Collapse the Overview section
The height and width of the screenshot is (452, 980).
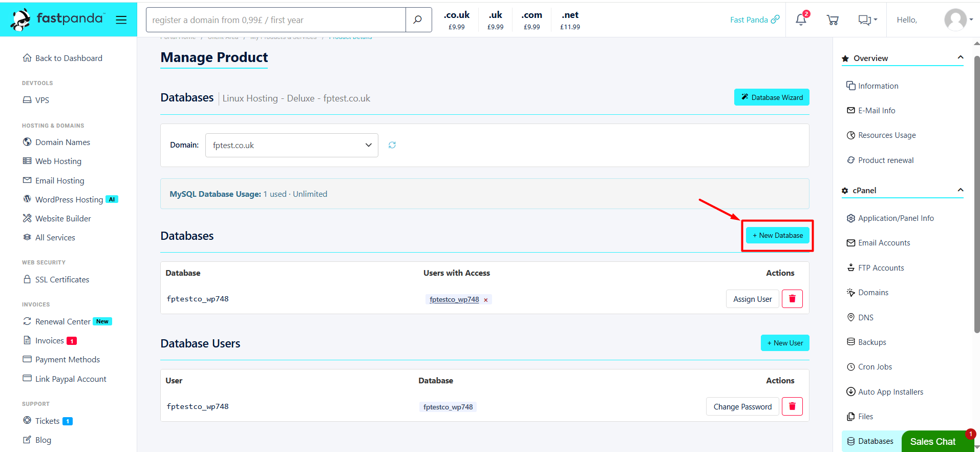[961, 57]
